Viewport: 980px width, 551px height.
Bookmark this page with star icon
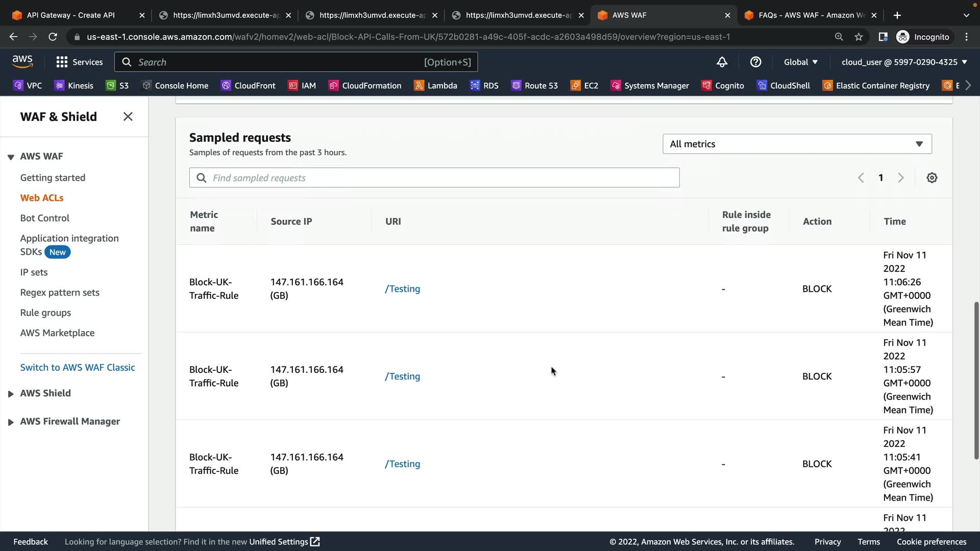coord(859,37)
